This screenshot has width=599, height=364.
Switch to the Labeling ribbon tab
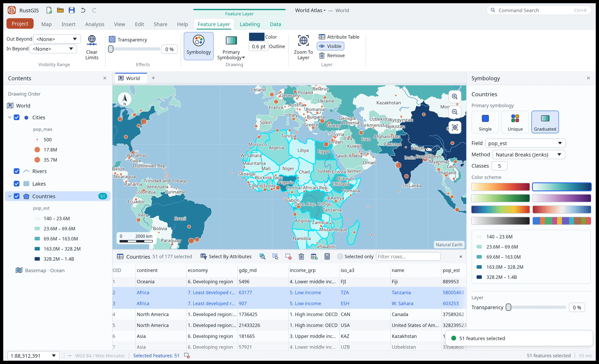pos(250,24)
